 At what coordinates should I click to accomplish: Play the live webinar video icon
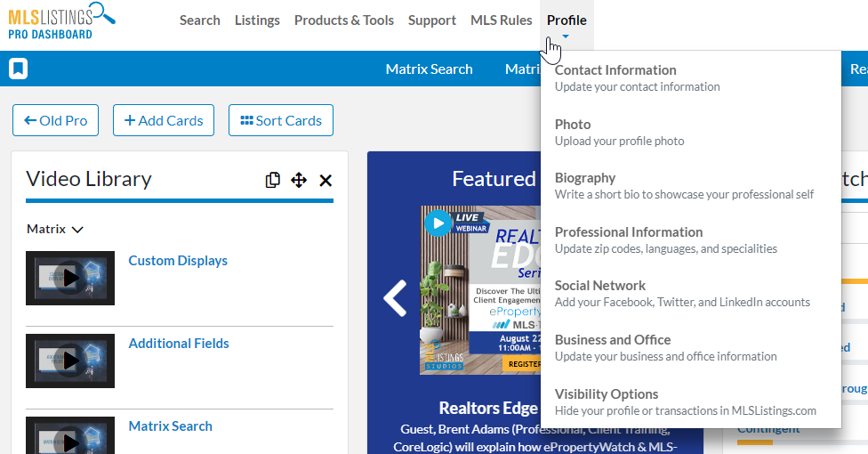tap(438, 223)
